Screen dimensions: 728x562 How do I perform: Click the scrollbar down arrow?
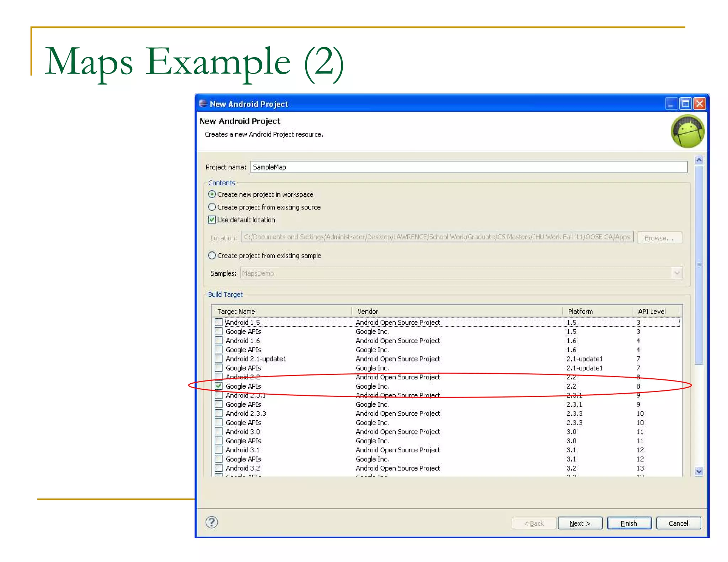coord(699,471)
